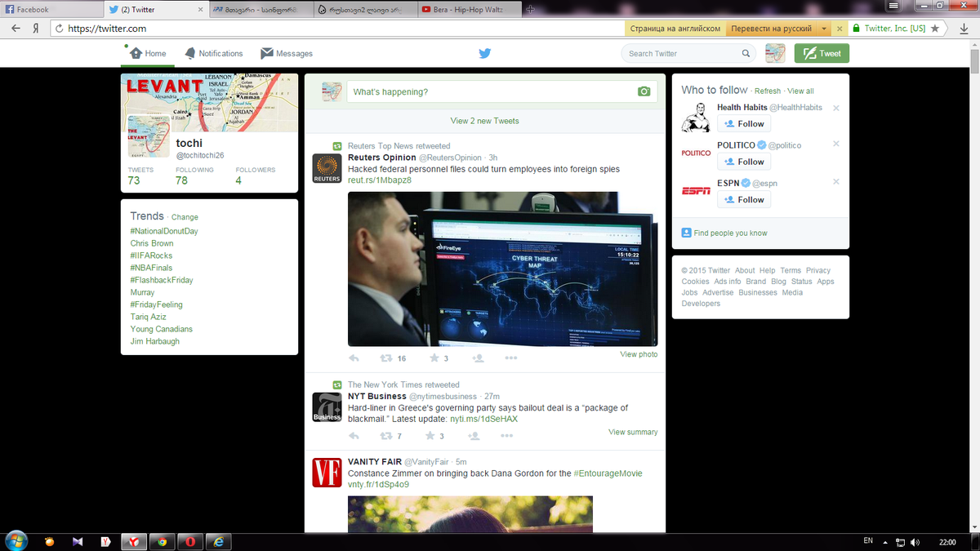The image size is (980, 551).
Task: Refresh Who to follow suggestions
Action: tap(768, 91)
